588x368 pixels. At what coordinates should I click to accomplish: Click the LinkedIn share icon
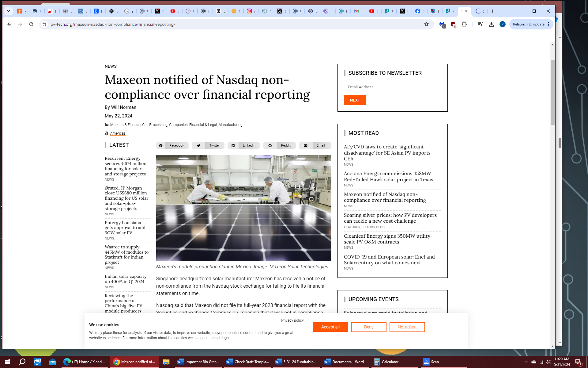[x=233, y=146]
